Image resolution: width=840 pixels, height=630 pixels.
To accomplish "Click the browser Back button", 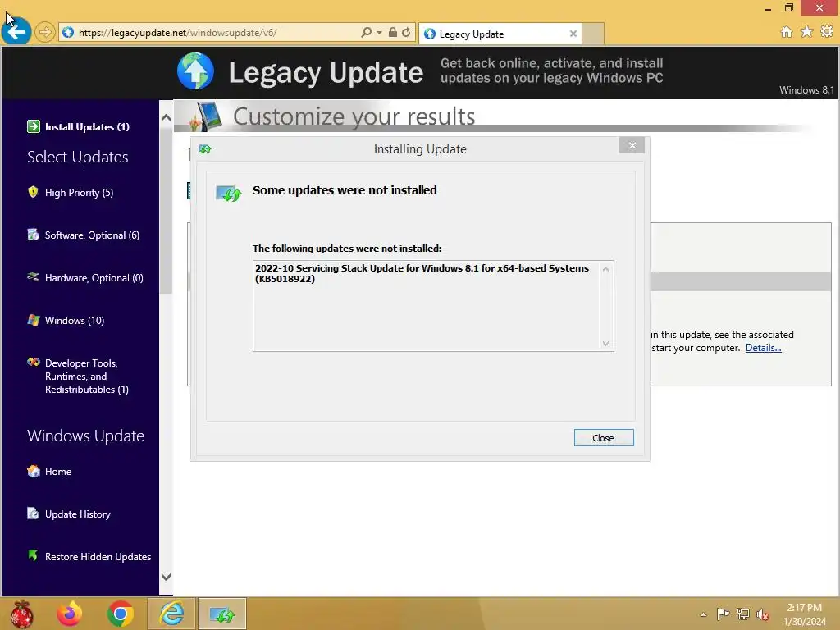I will [16, 32].
